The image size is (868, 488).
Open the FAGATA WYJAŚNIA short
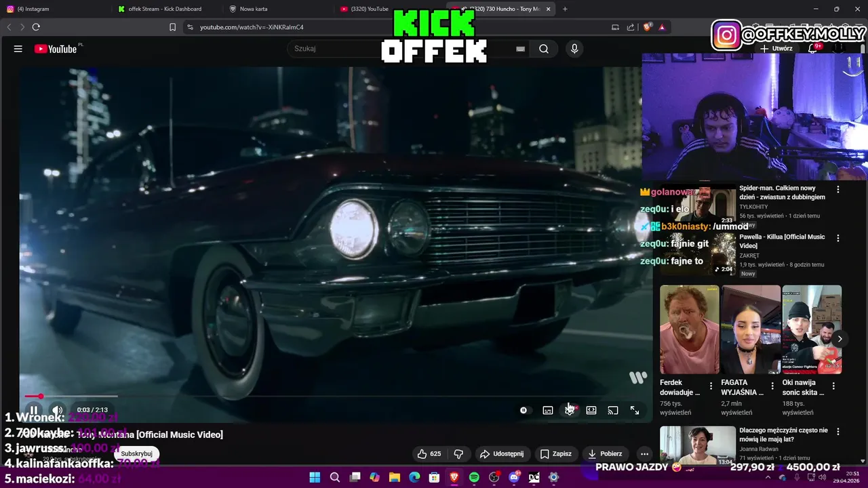751,329
